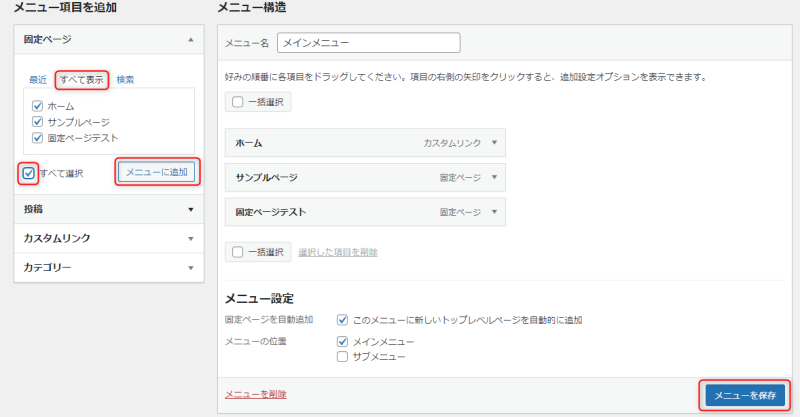Screen dimensions: 800x417
Task: Toggle the top 一括選択 checkbox
Action: [238, 102]
